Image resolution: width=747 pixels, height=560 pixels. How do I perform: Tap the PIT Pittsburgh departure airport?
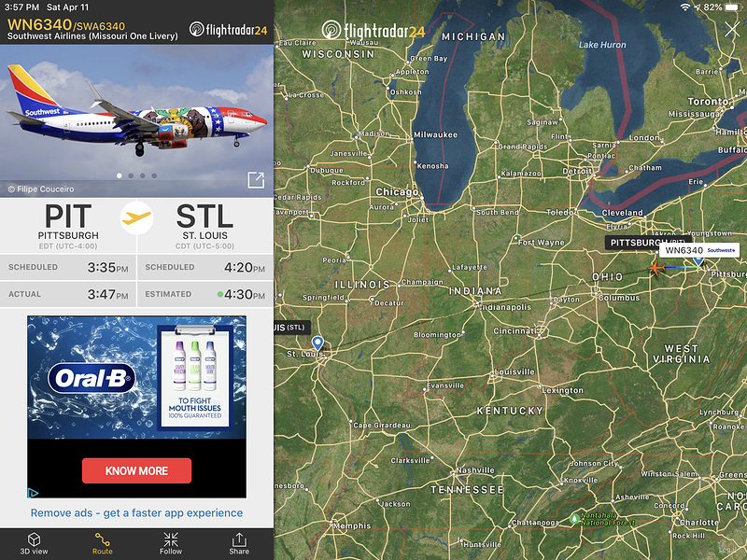point(68,226)
